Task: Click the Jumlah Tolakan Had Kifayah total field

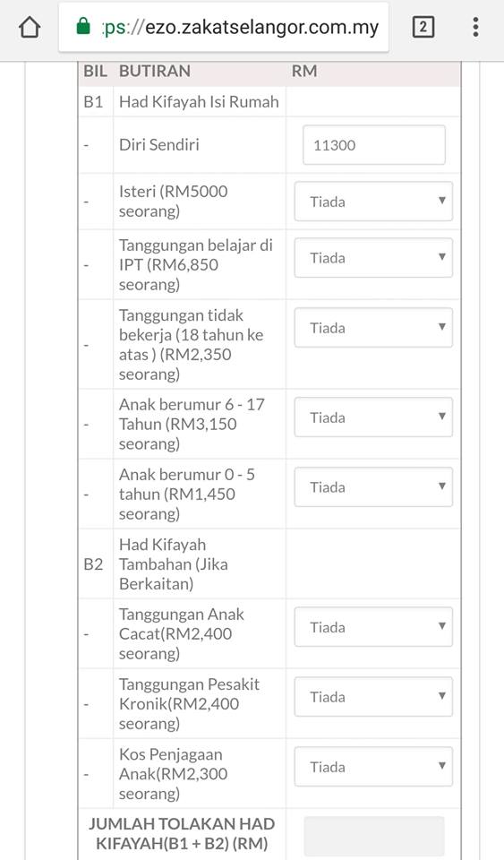Action: click(x=374, y=836)
